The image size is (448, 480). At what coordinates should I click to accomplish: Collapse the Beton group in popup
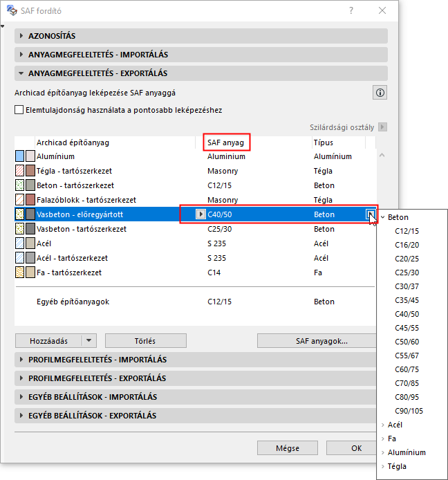pos(383,217)
